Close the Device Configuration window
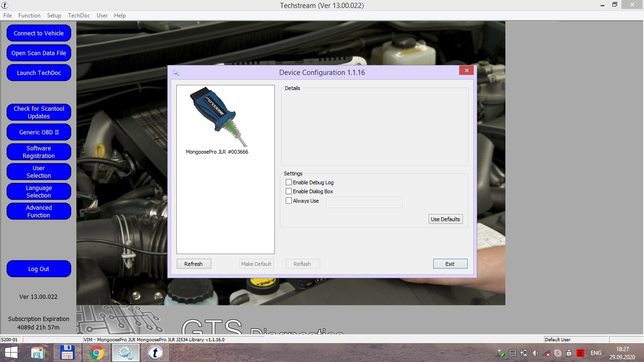This screenshot has width=644, height=362. coord(466,70)
